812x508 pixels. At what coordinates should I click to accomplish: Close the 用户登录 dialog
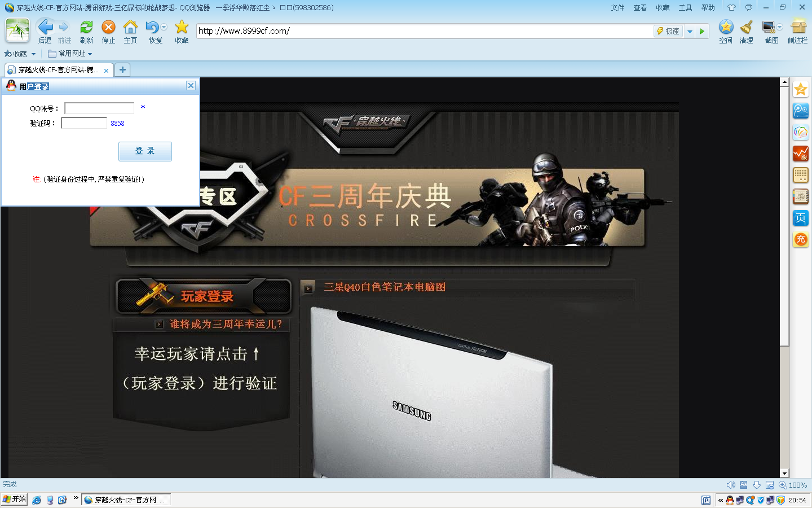coord(191,85)
